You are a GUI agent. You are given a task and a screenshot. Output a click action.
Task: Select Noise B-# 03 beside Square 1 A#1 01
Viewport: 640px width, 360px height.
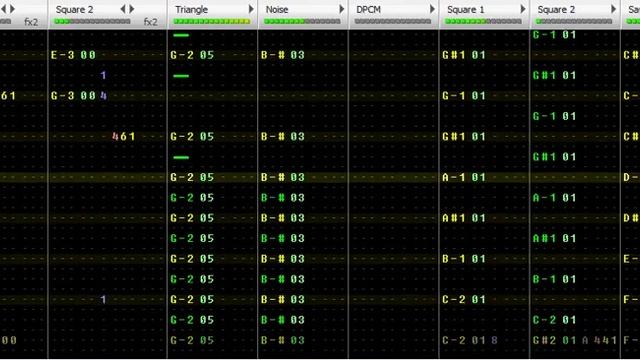[x=282, y=218]
